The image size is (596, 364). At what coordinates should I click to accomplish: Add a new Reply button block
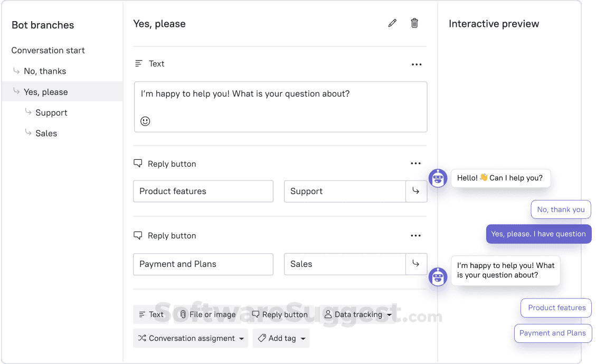279,314
